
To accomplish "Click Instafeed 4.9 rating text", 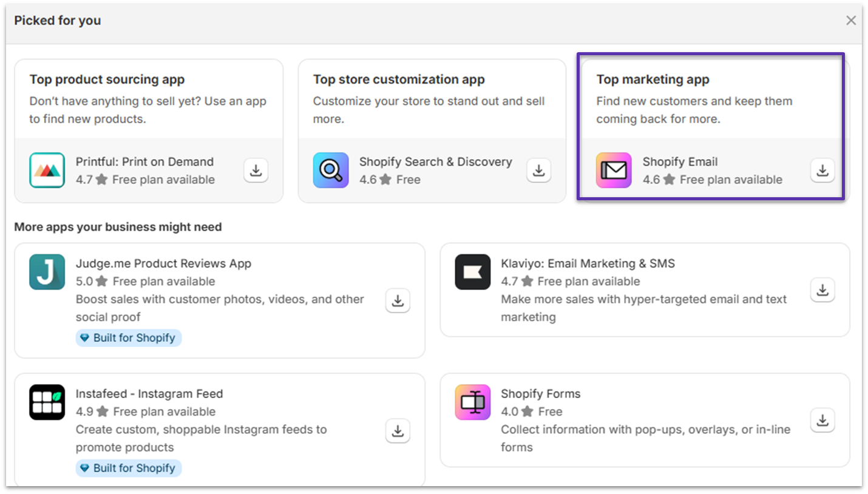I will tap(145, 411).
